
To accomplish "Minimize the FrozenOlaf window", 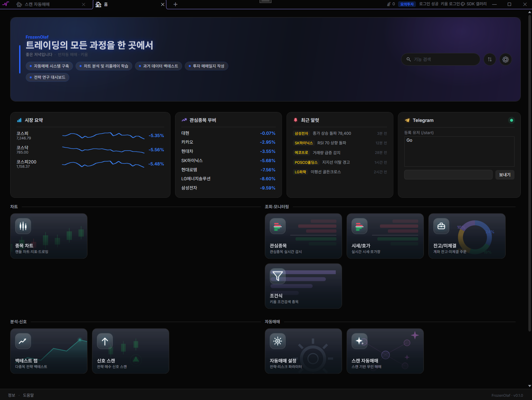I will [494, 4].
